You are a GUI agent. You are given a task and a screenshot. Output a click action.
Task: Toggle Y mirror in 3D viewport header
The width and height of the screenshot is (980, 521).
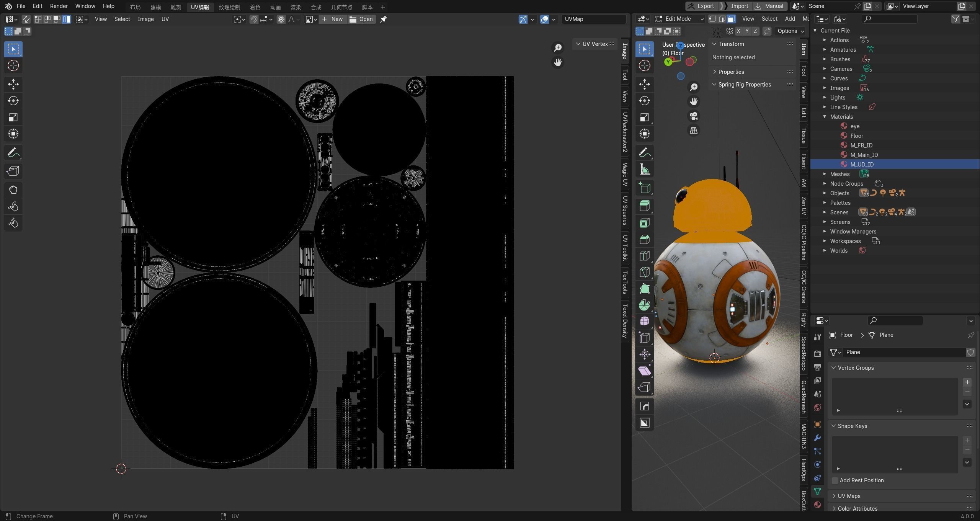click(x=747, y=31)
